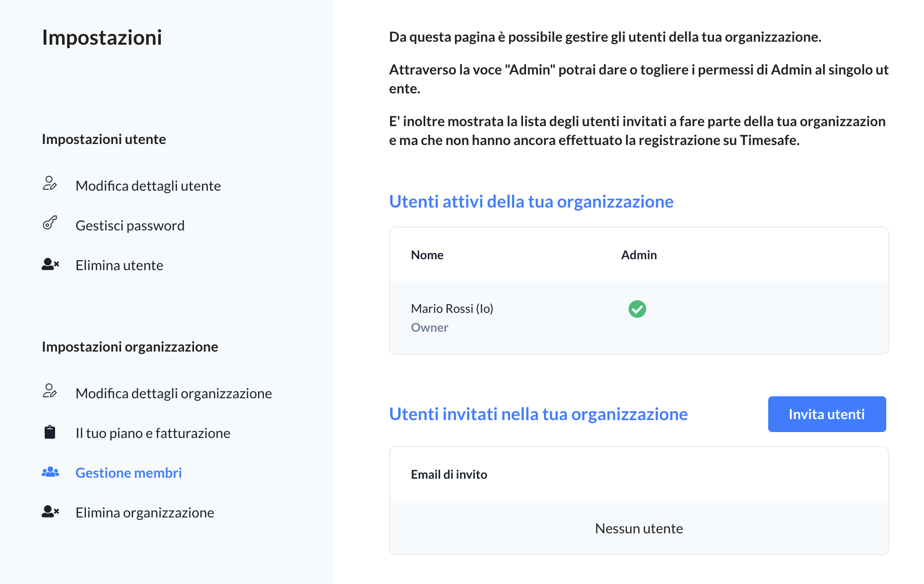Screen dimensions: 924x584
Task: Click the user-edit icon beside Modifica dettagli utente
Action: (x=50, y=184)
